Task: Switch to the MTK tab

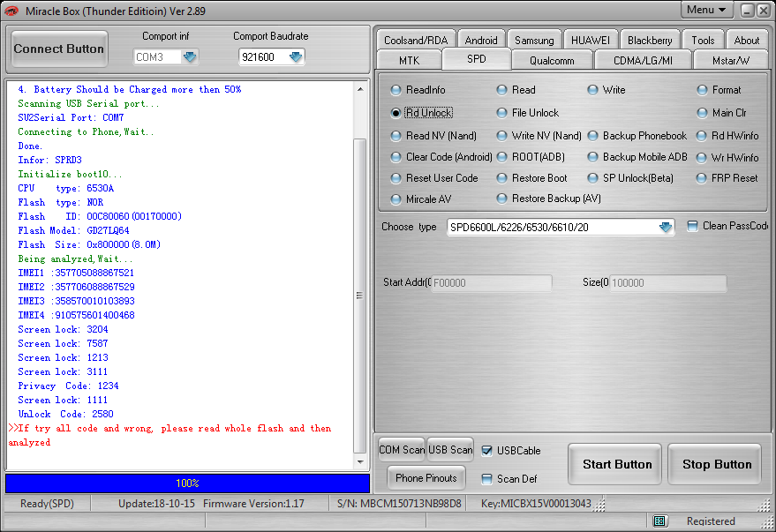Action: [410, 60]
